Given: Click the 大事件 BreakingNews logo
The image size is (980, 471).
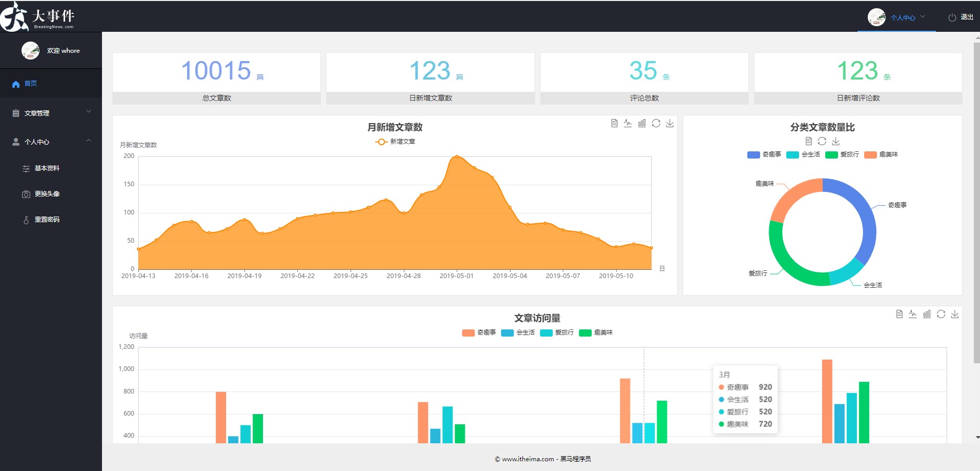Looking at the screenshot, I should pyautogui.click(x=38, y=16).
